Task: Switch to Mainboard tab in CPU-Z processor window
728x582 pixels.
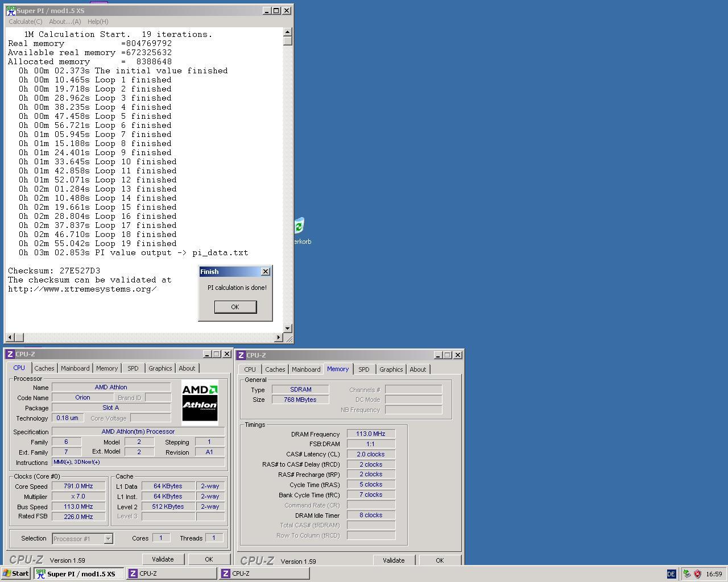Action: (x=75, y=368)
